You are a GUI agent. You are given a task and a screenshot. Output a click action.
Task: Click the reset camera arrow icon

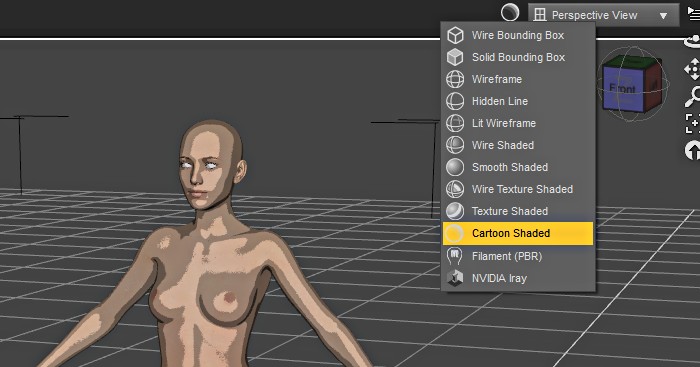tap(693, 151)
